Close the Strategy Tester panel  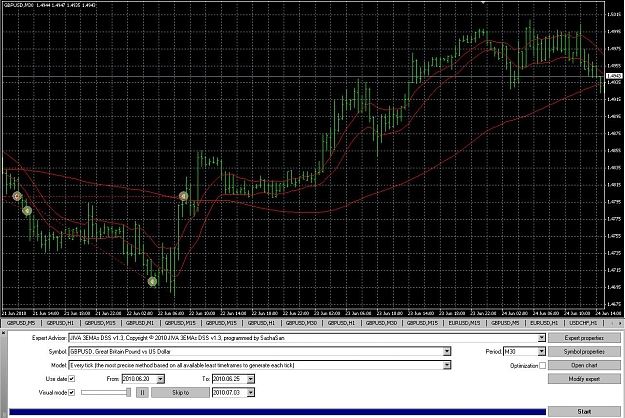tap(3, 333)
